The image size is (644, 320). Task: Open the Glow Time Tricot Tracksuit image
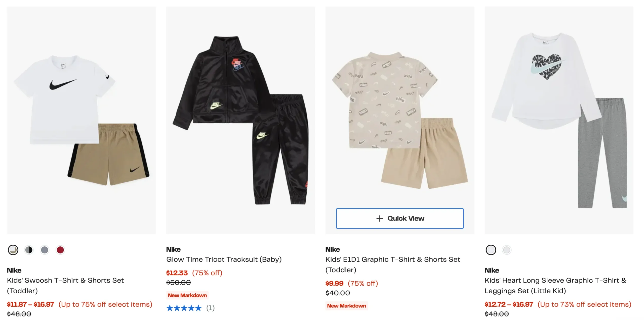(x=240, y=120)
